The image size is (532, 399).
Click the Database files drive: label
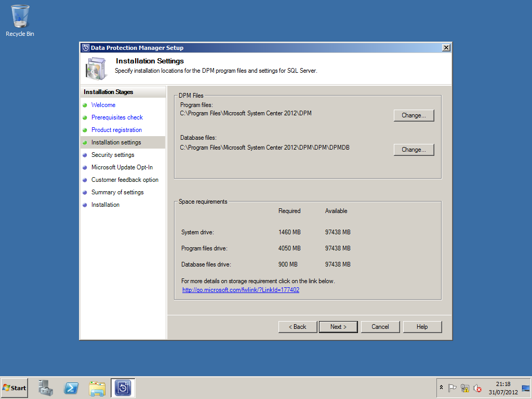click(x=206, y=264)
